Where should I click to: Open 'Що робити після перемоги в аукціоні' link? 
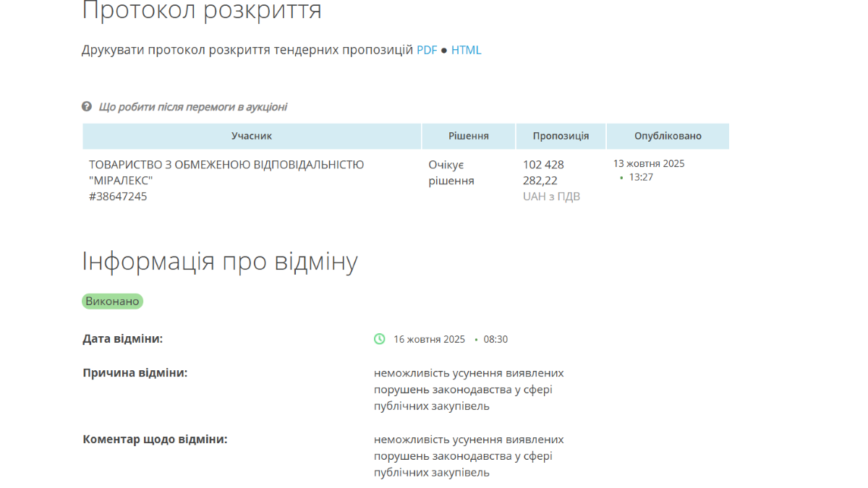pos(192,107)
